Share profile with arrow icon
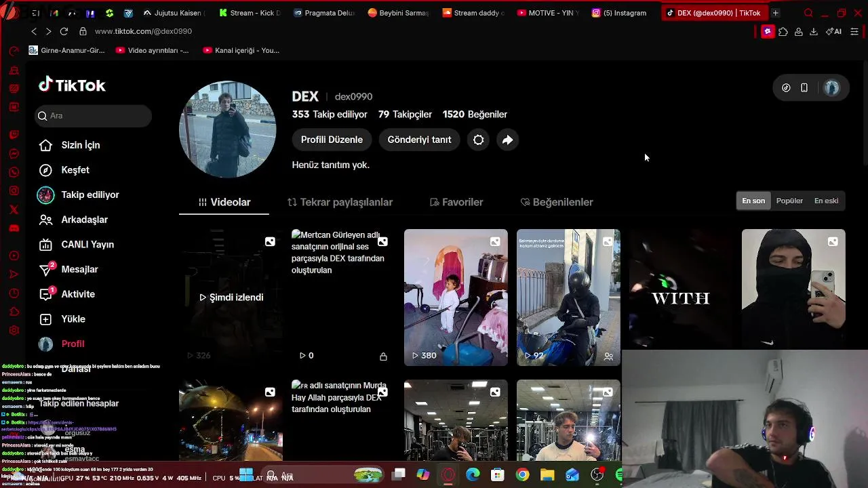This screenshot has width=868, height=488. 507,140
